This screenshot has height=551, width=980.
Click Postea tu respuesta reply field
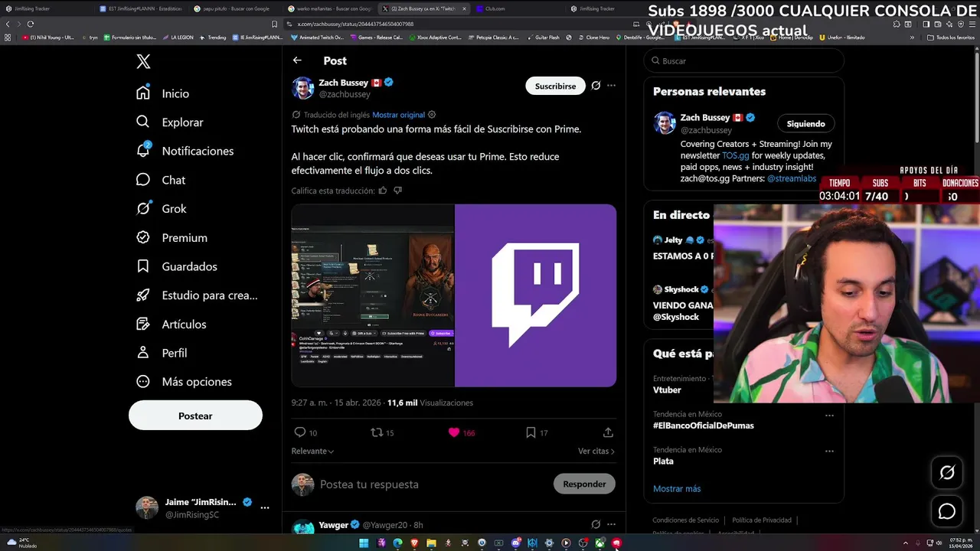coord(433,484)
